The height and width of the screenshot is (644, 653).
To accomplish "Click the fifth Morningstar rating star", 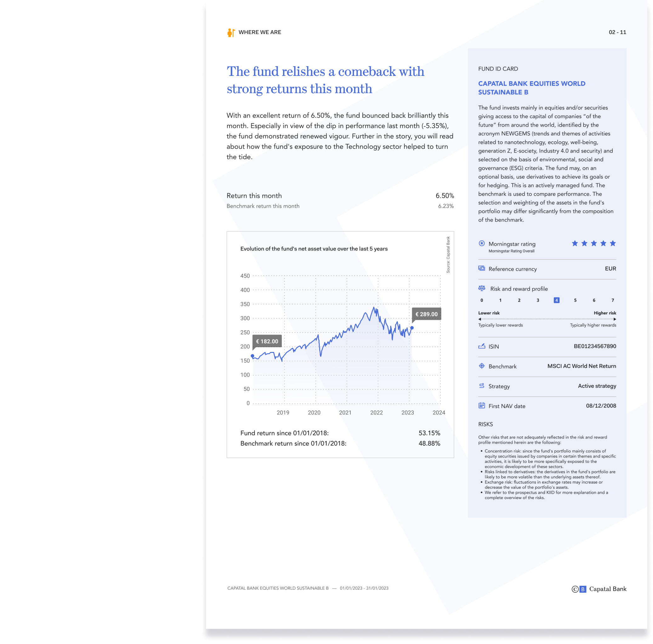I will click(613, 243).
